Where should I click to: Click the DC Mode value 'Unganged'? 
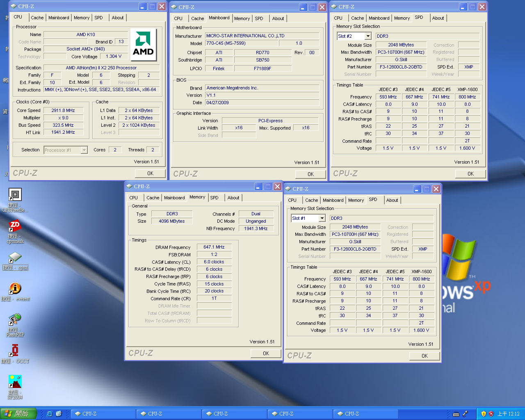pyautogui.click(x=256, y=221)
